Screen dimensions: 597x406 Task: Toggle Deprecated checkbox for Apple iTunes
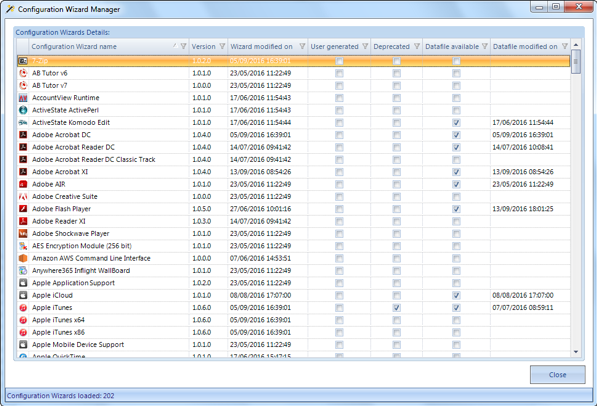point(396,308)
